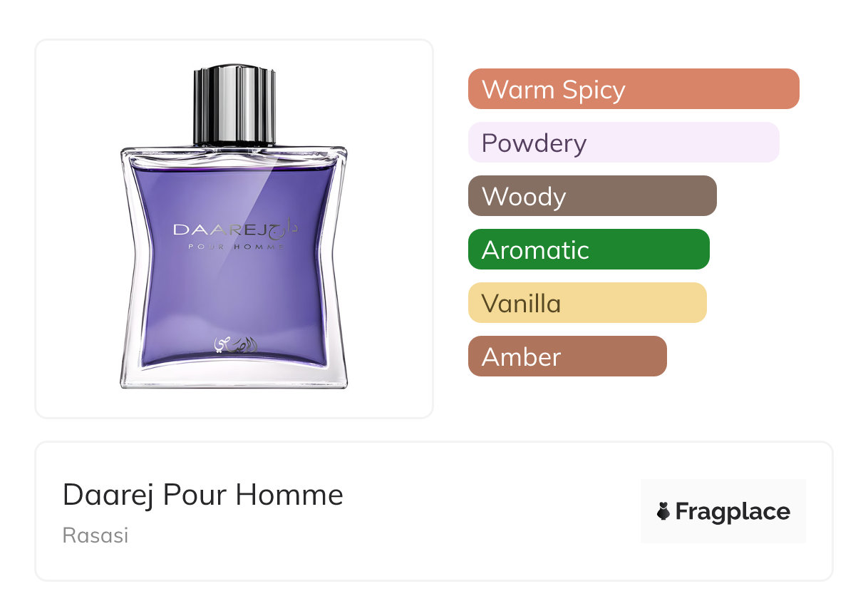Screen dimensions: 868x616
Task: Open the Daarej perfume bottle image
Action: [234, 228]
